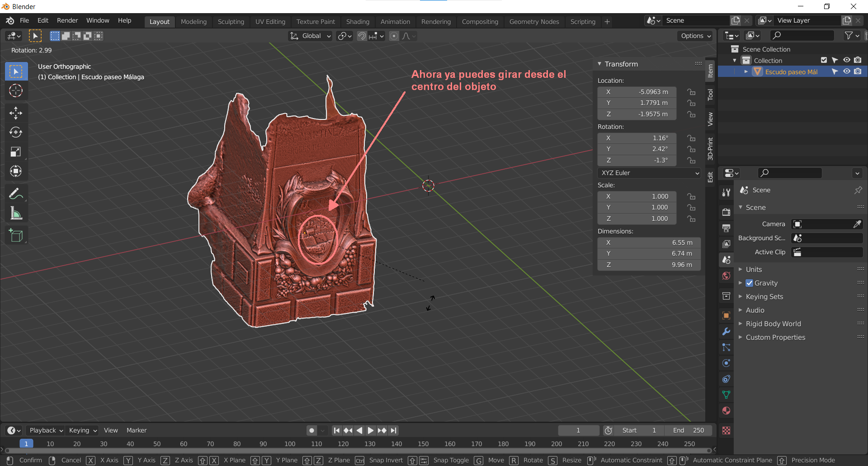
Task: Open the Object Data properties tab icon
Action: pyautogui.click(x=726, y=395)
